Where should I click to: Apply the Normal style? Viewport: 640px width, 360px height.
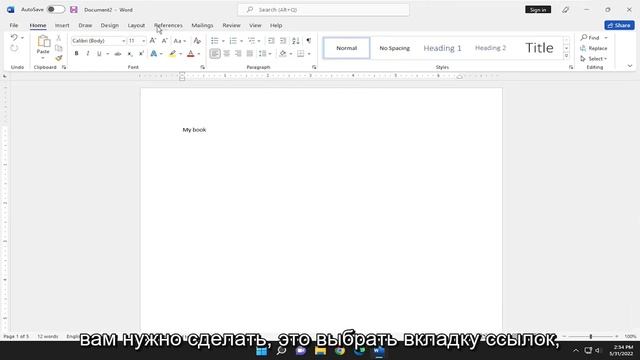347,48
